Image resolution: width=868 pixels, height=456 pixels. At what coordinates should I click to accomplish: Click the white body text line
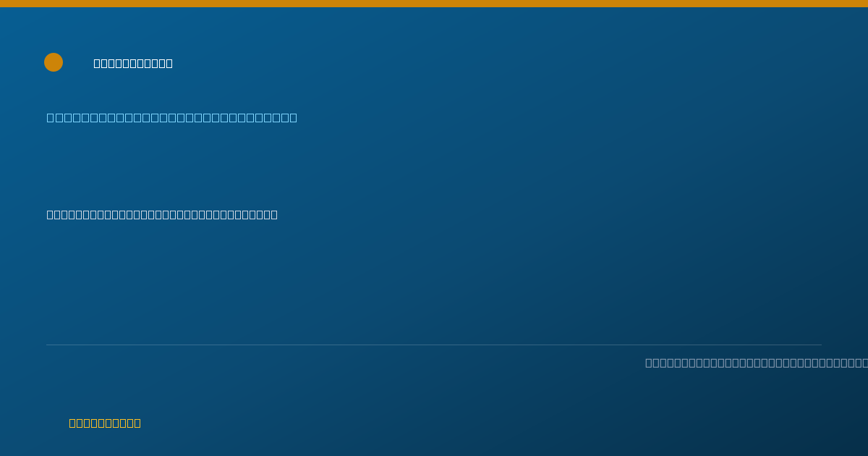[x=162, y=214]
